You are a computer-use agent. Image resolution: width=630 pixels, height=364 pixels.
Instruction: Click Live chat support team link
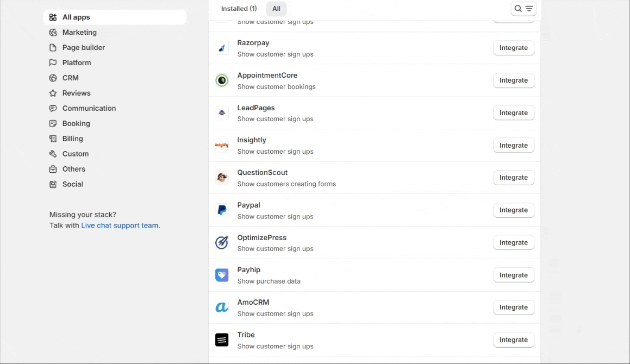tap(120, 225)
